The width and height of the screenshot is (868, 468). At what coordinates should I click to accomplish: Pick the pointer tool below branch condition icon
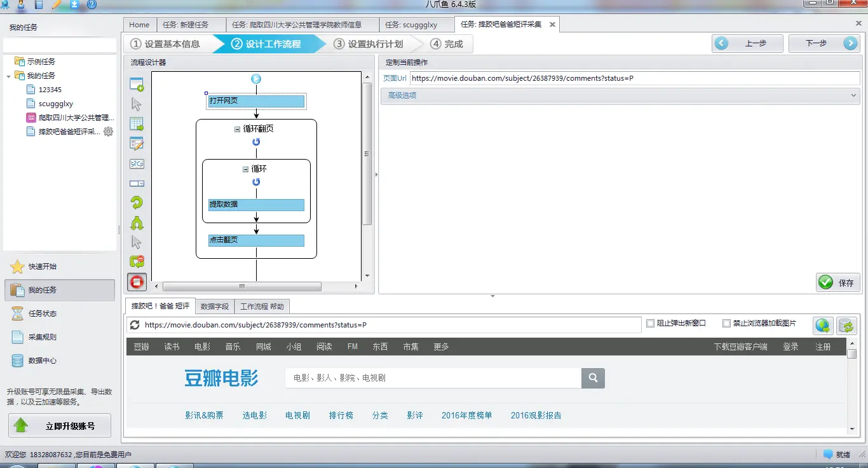pos(137,242)
